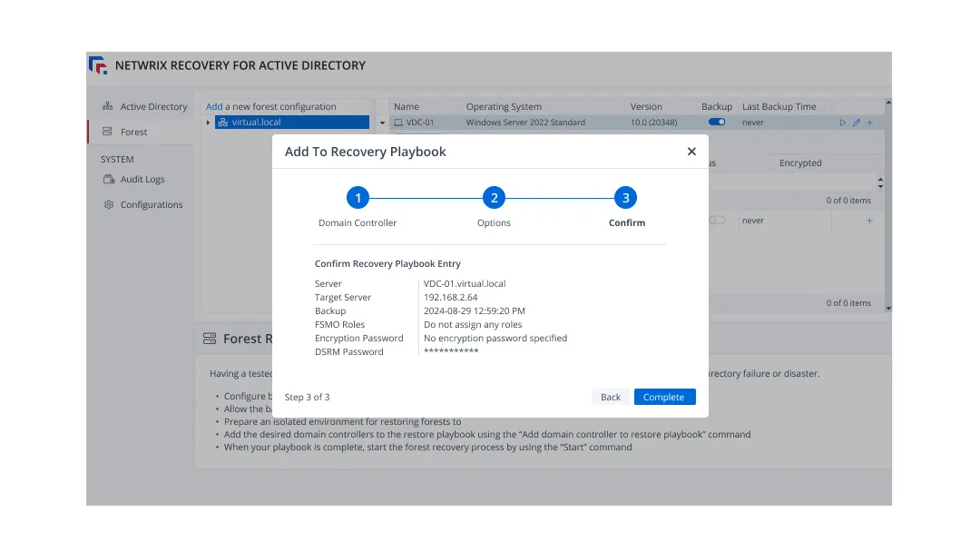Viewport: 980px width, 552px height.
Task: Select virtual.local in the forest tree
Action: pyautogui.click(x=292, y=123)
